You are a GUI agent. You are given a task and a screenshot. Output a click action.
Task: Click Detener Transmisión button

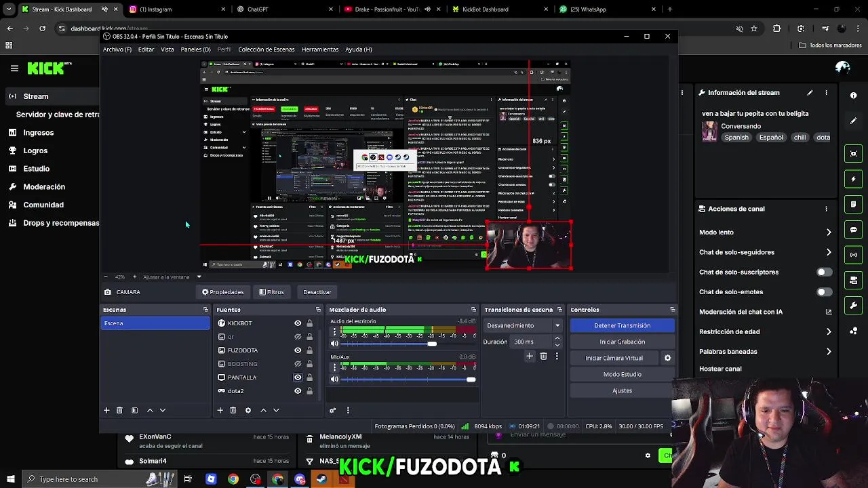point(622,325)
